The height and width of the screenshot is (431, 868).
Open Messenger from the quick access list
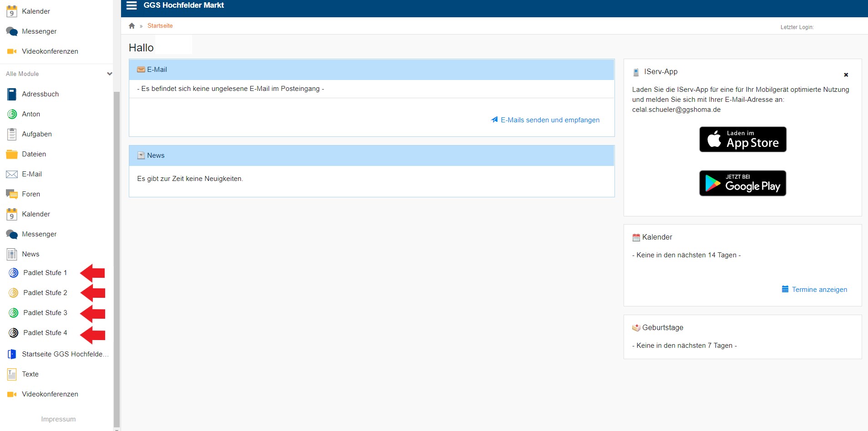click(x=39, y=31)
